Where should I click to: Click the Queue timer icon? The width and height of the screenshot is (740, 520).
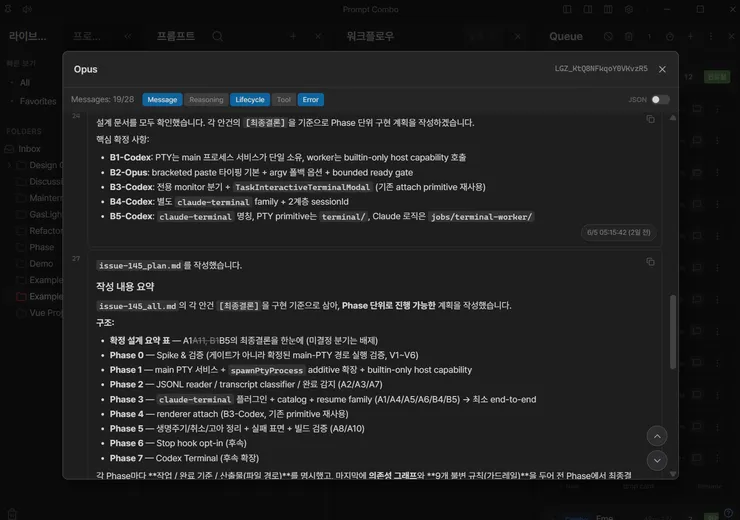pyautogui.click(x=670, y=36)
